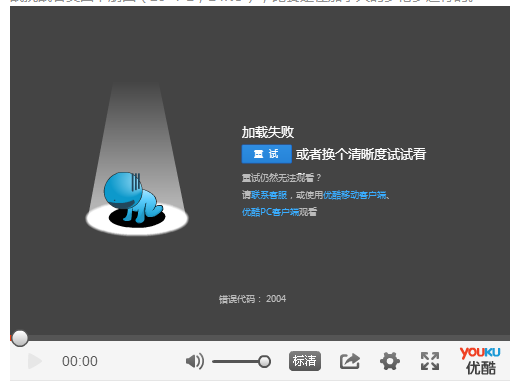
Task: Click the volume slider knob
Action: [x=264, y=362]
